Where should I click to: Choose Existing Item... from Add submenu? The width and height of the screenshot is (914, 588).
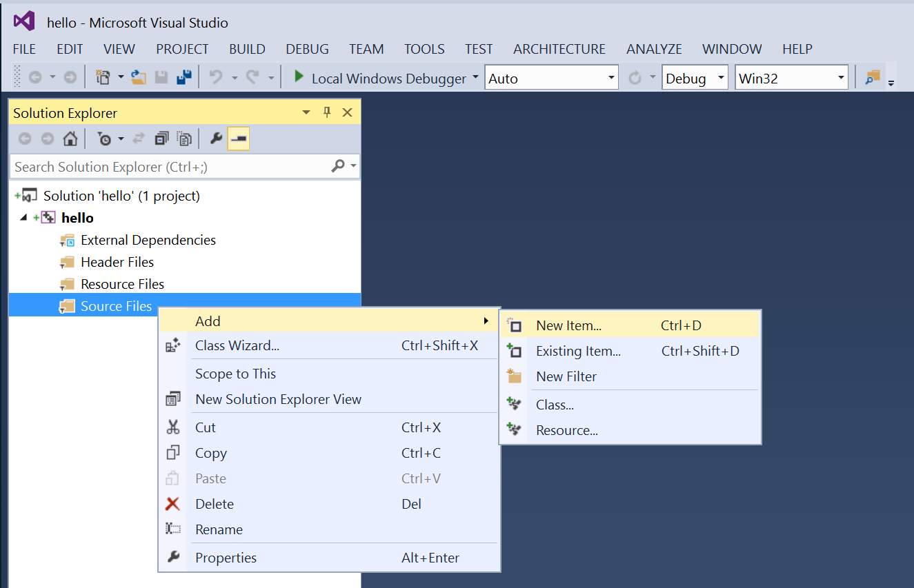click(x=629, y=351)
